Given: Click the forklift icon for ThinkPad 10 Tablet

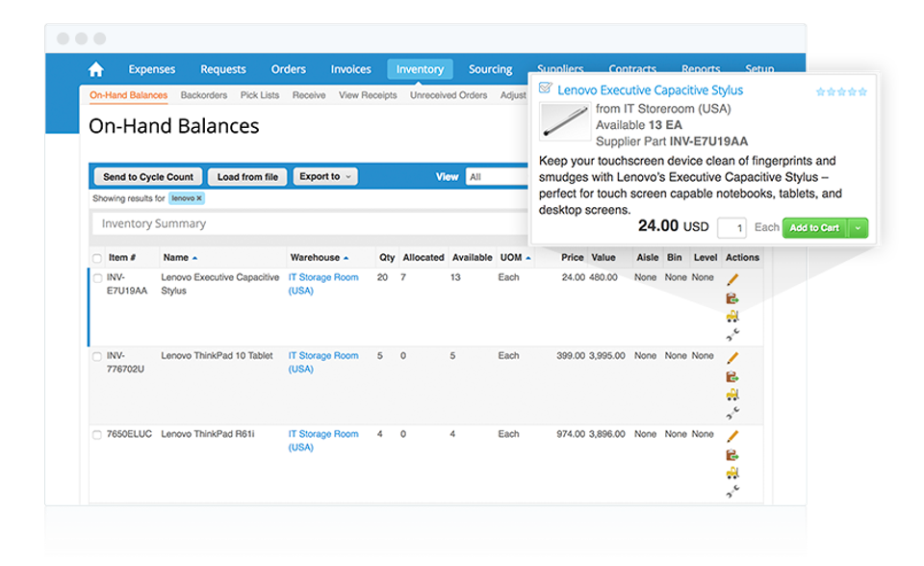Looking at the screenshot, I should click(x=734, y=391).
